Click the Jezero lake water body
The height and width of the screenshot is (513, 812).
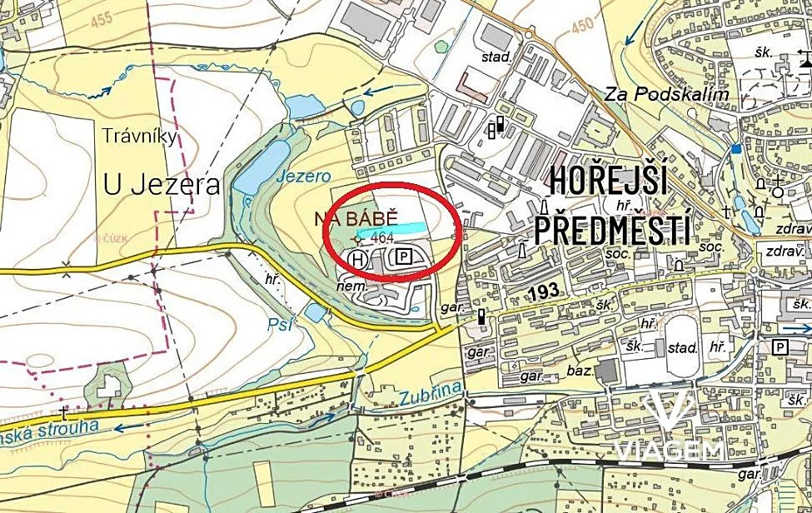(x=261, y=167)
